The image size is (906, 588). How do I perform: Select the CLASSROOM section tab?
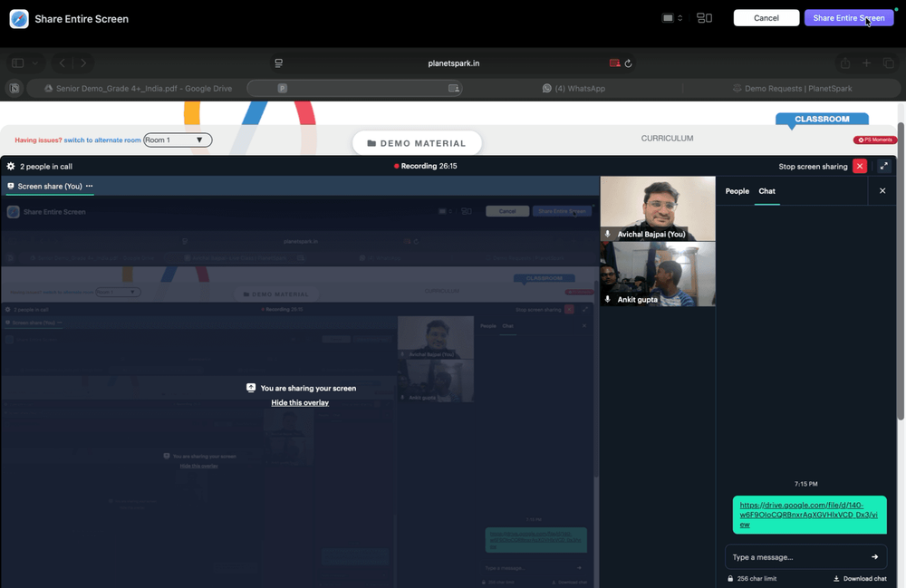[x=822, y=119]
